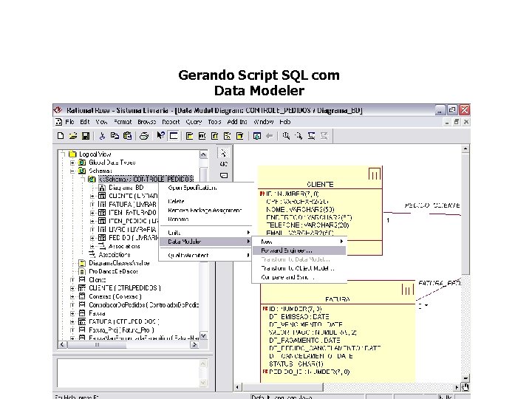Click the Browse Deployment Diagram icon
Viewport: 532px width, 399px height.
(239, 136)
